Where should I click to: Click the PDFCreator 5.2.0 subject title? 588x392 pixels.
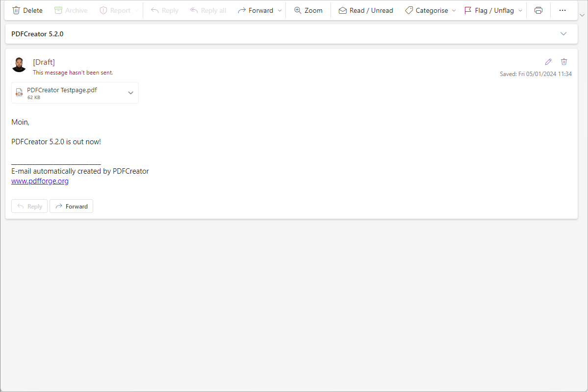[37, 34]
